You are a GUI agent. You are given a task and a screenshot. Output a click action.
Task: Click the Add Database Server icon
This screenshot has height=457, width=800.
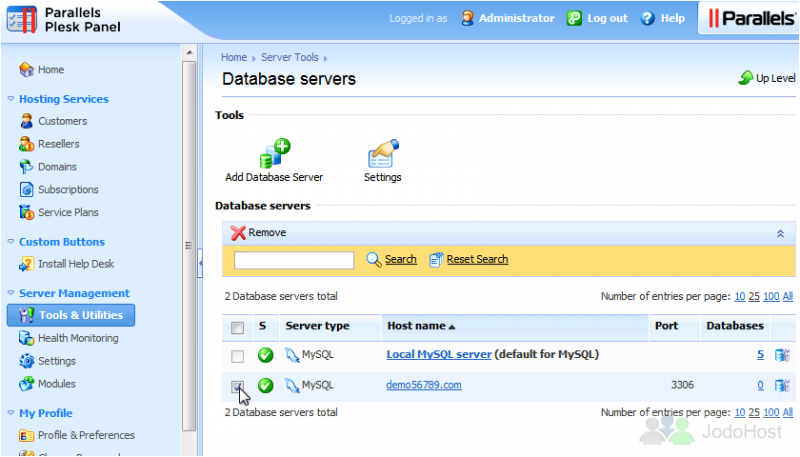tap(275, 153)
